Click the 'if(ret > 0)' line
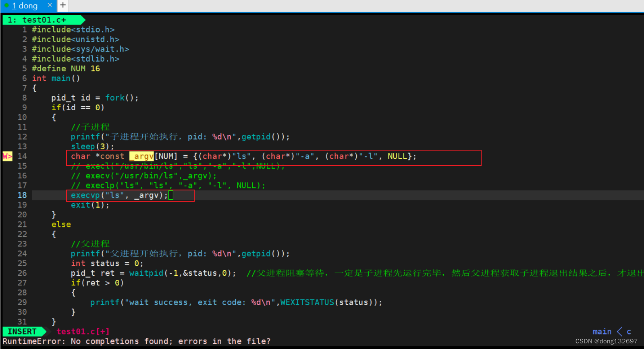This screenshot has height=349, width=644. coord(97,283)
